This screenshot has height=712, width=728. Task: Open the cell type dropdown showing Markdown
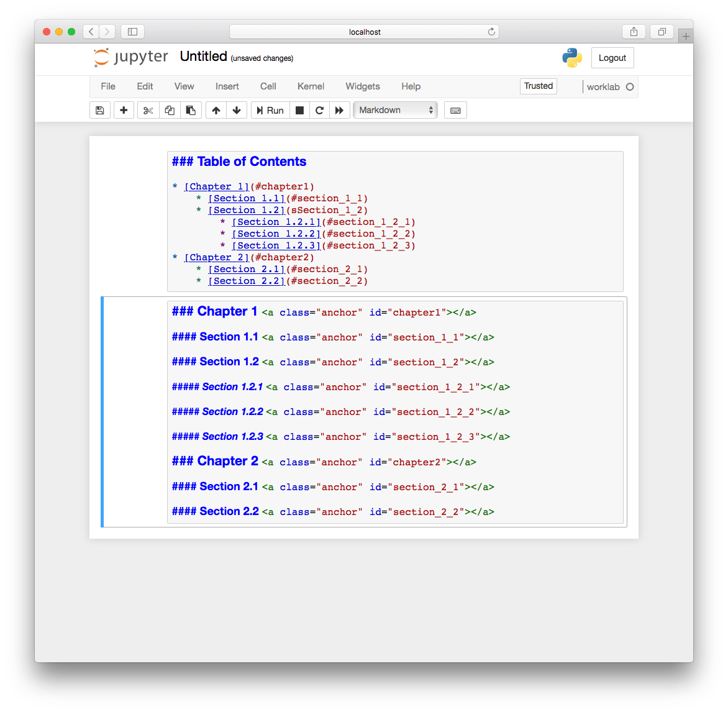point(395,110)
